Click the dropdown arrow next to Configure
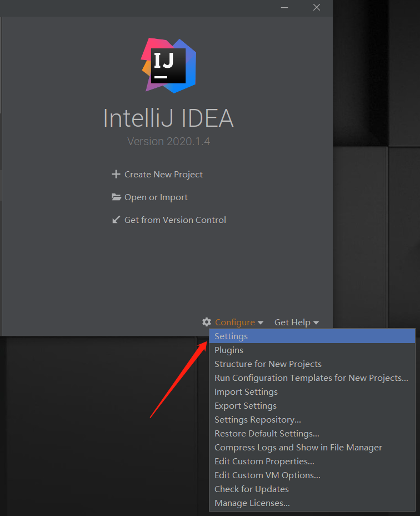The height and width of the screenshot is (516, 420). point(261,323)
